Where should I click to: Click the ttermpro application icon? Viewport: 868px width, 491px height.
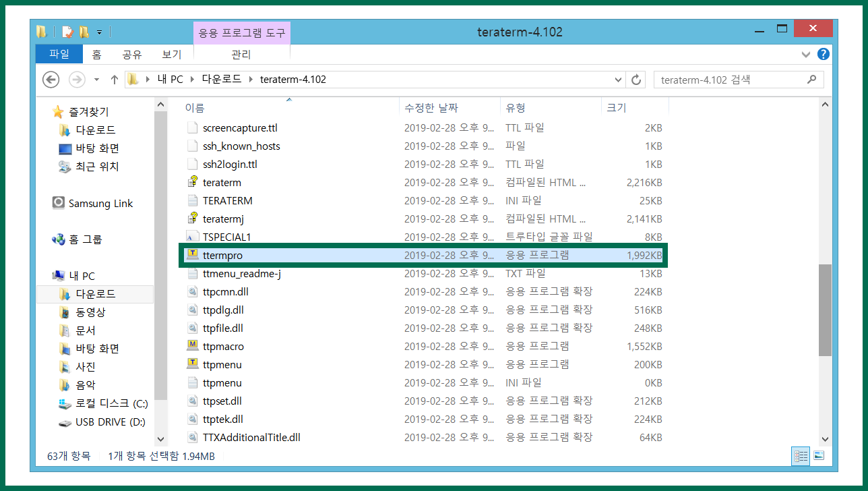tap(192, 255)
